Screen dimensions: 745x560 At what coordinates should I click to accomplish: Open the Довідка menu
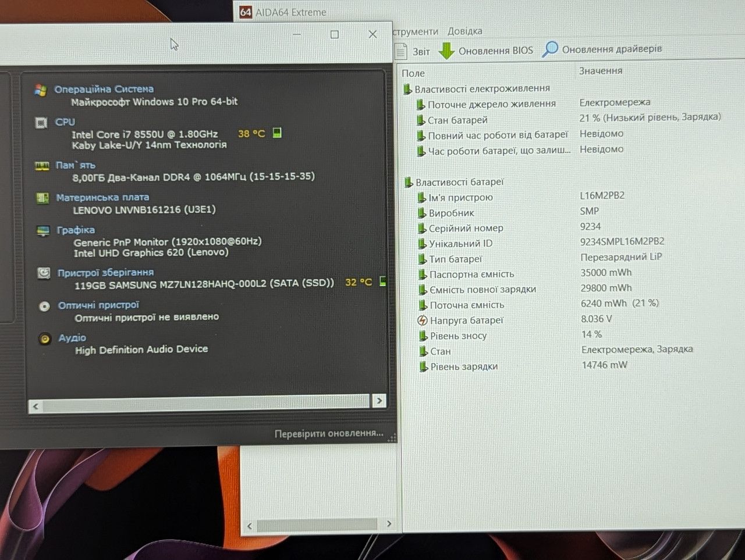pos(464,31)
